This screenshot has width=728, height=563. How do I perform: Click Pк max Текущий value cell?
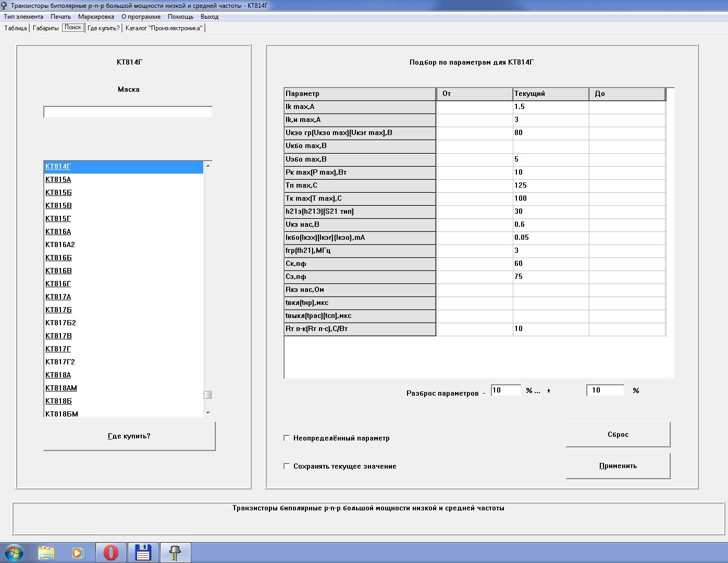click(551, 172)
